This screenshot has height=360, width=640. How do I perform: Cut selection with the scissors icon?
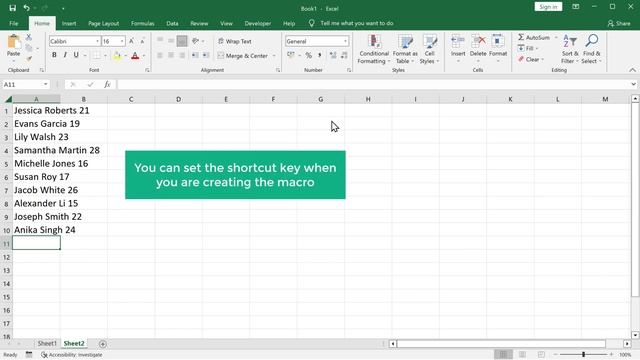[29, 37]
